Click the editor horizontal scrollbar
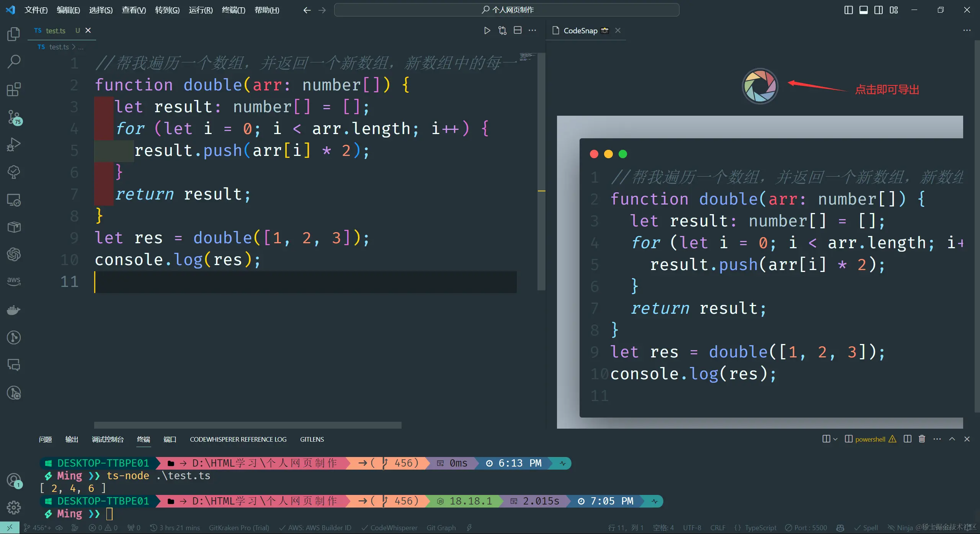Viewport: 980px width, 534px height. [248, 425]
